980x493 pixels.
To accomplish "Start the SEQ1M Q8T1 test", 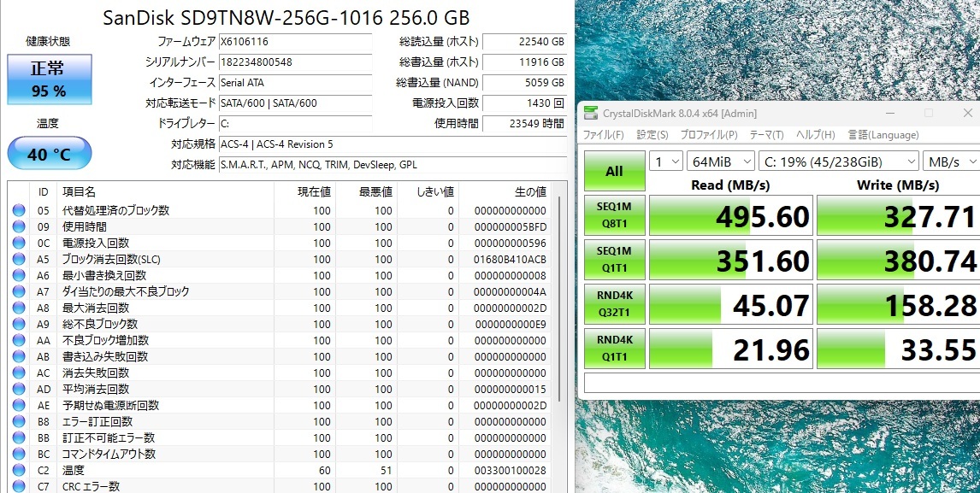I will click(614, 215).
